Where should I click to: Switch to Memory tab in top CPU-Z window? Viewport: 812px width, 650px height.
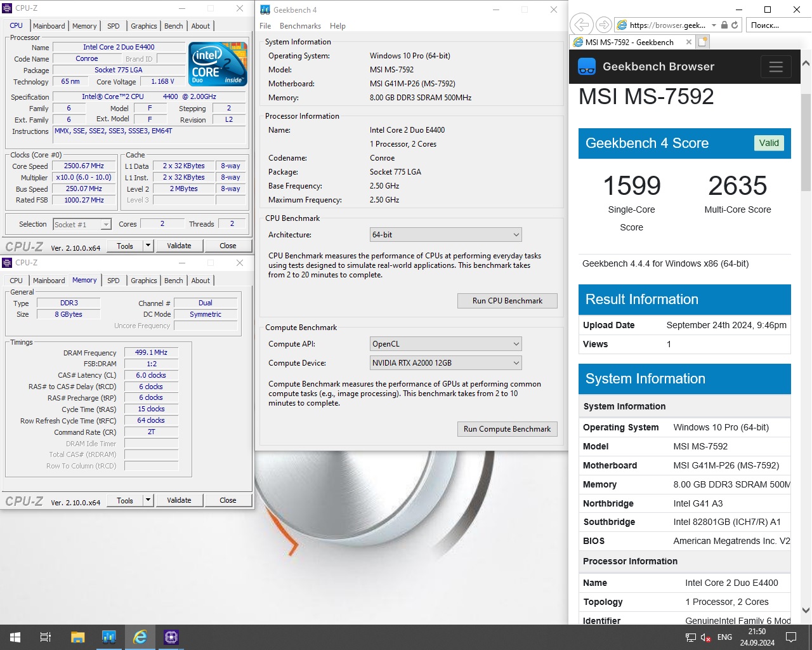[x=84, y=26]
